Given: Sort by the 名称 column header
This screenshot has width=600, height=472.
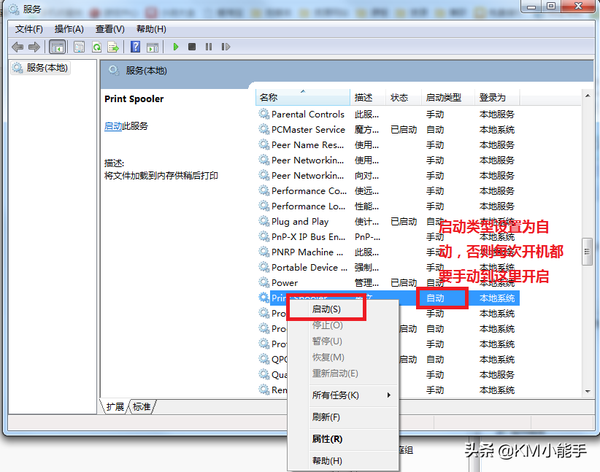Looking at the screenshot, I should click(x=269, y=97).
